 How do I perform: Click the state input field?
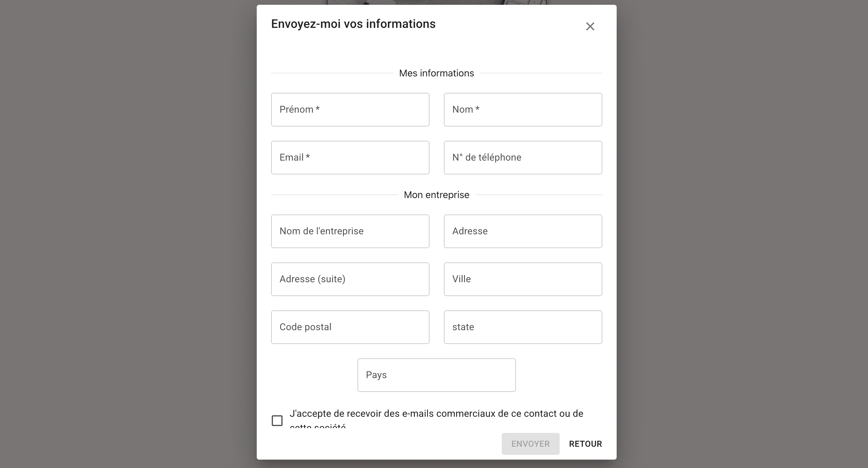click(x=522, y=327)
